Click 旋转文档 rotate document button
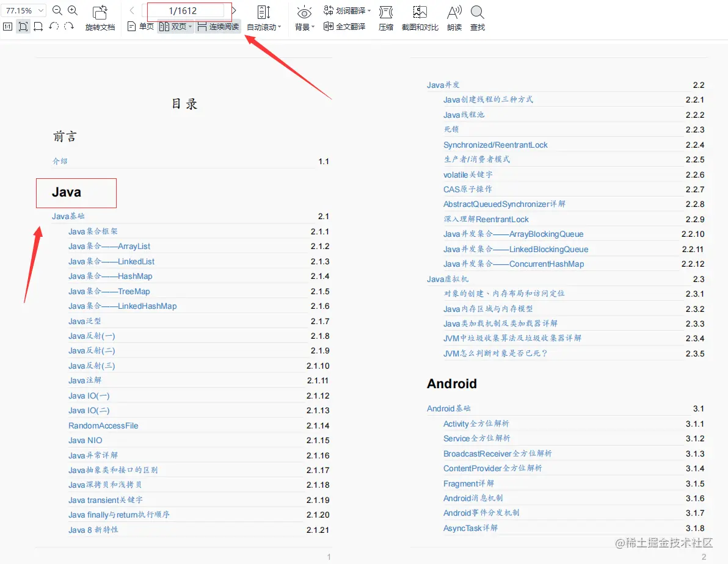The height and width of the screenshot is (564, 728). click(x=100, y=18)
